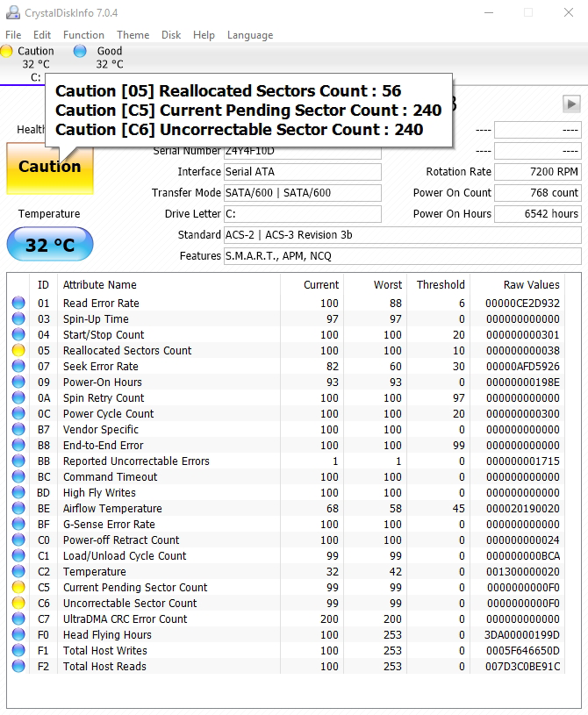This screenshot has width=588, height=715.
Task: Click the Interface field showing Serial ATA
Action: coord(303,172)
